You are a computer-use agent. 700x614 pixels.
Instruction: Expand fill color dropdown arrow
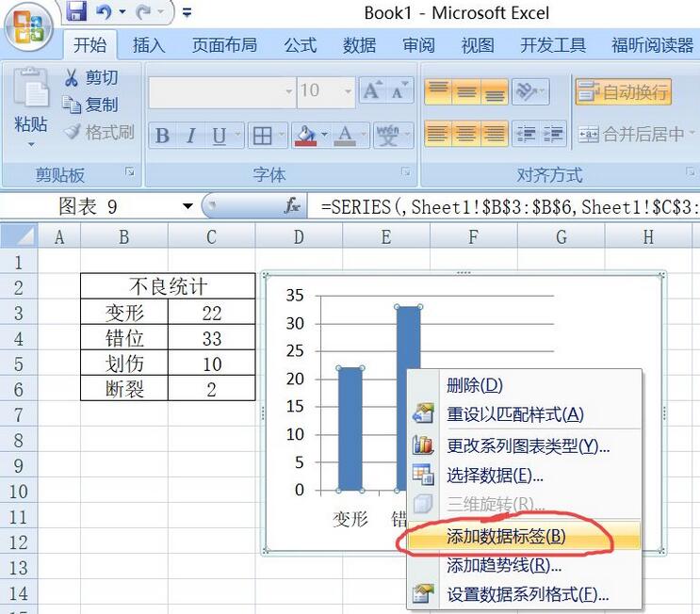pyautogui.click(x=324, y=135)
